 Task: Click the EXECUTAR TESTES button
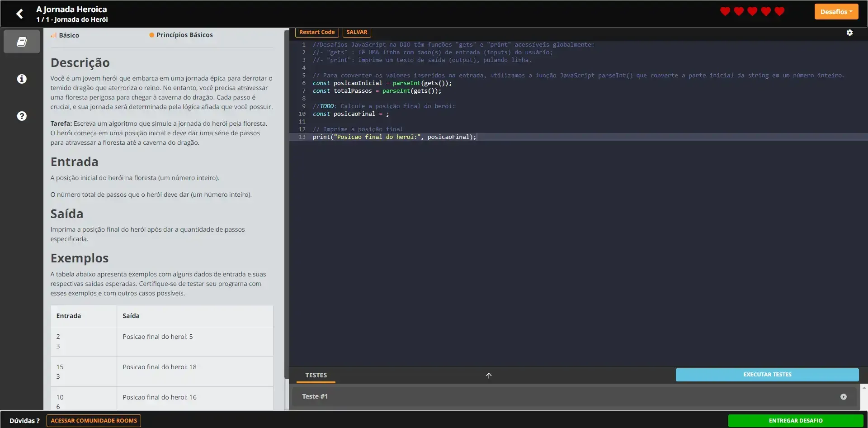point(767,375)
